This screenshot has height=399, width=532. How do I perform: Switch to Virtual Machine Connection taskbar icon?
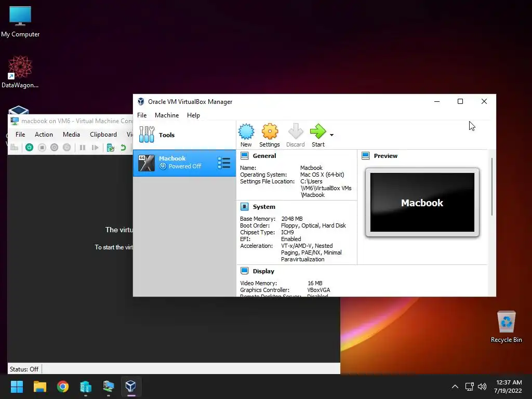coord(109,387)
